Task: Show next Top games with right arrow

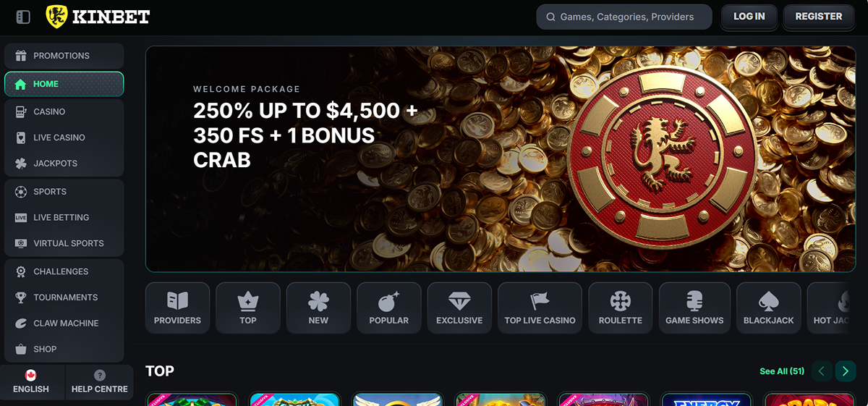Action: [846, 371]
